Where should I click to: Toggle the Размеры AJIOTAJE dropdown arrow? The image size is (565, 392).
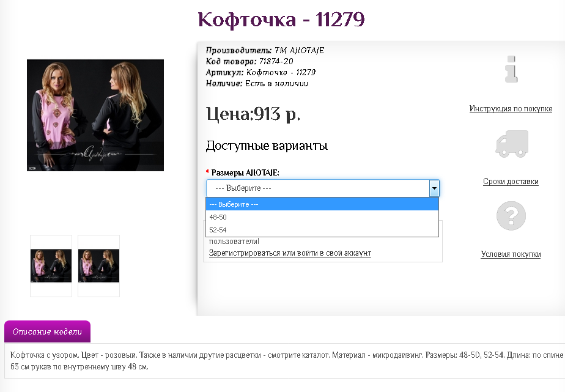pyautogui.click(x=434, y=188)
